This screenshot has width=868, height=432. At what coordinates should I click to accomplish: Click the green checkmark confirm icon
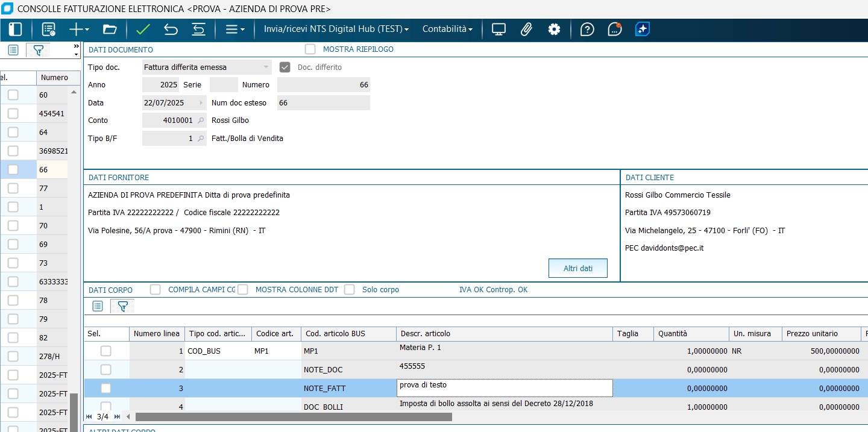pyautogui.click(x=143, y=30)
